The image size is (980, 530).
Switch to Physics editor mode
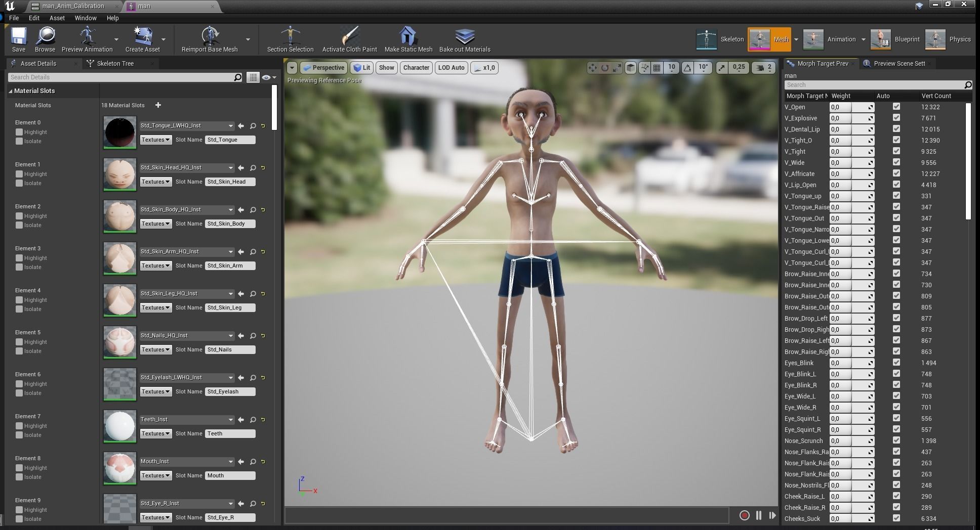click(948, 39)
